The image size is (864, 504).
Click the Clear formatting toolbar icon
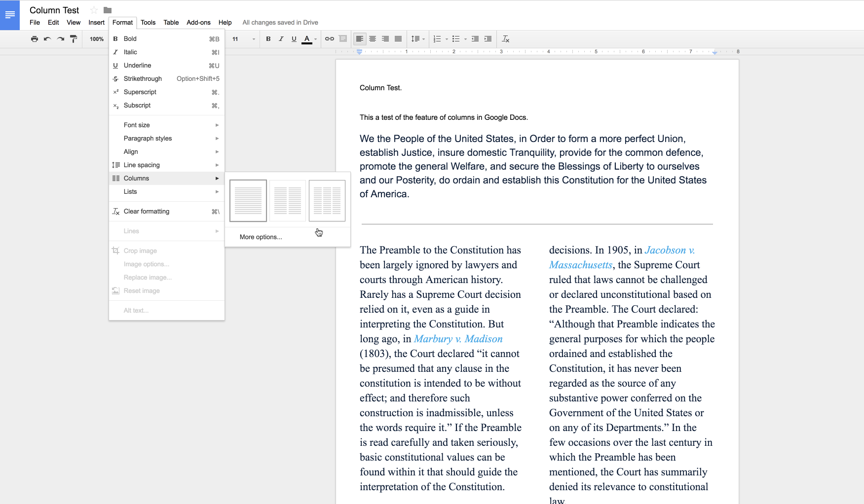(505, 38)
